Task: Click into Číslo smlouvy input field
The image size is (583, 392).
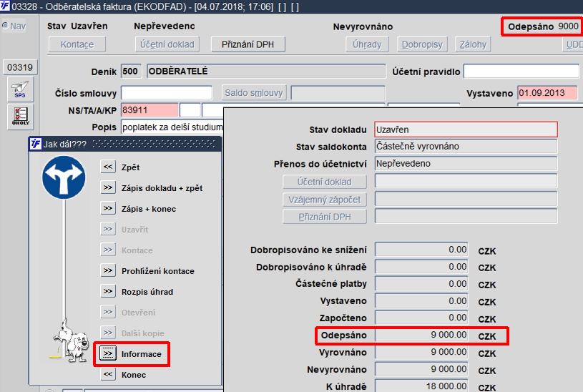Action: pyautogui.click(x=167, y=93)
